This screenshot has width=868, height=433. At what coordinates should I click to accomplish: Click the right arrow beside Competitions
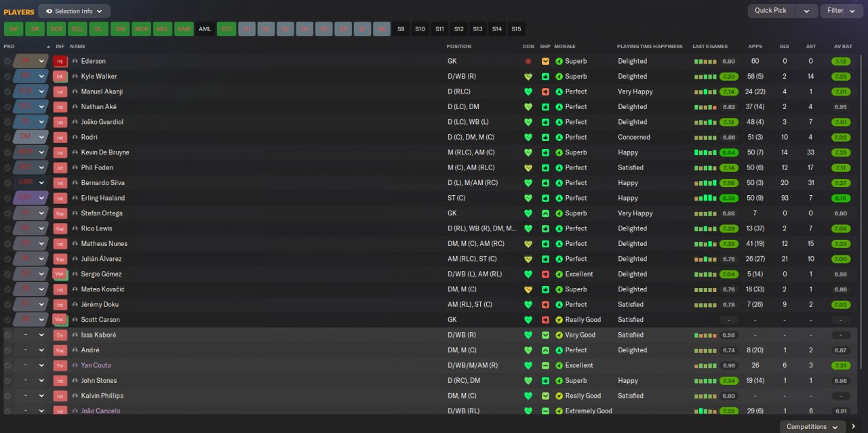(853, 427)
